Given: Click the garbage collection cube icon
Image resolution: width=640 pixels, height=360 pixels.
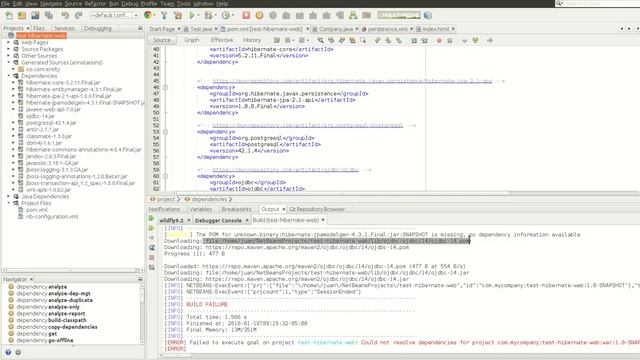Looking at the screenshot, I should 428,16.
